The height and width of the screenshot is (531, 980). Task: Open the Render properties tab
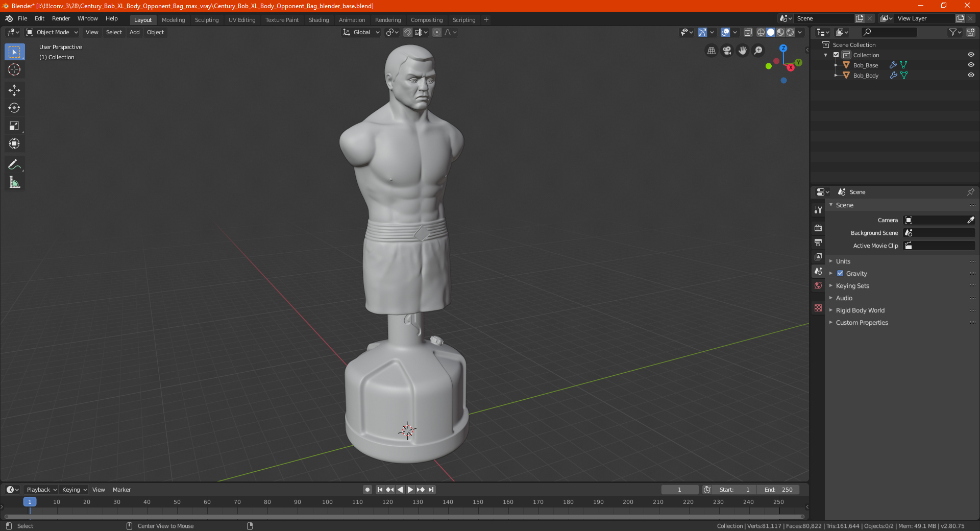[818, 228]
